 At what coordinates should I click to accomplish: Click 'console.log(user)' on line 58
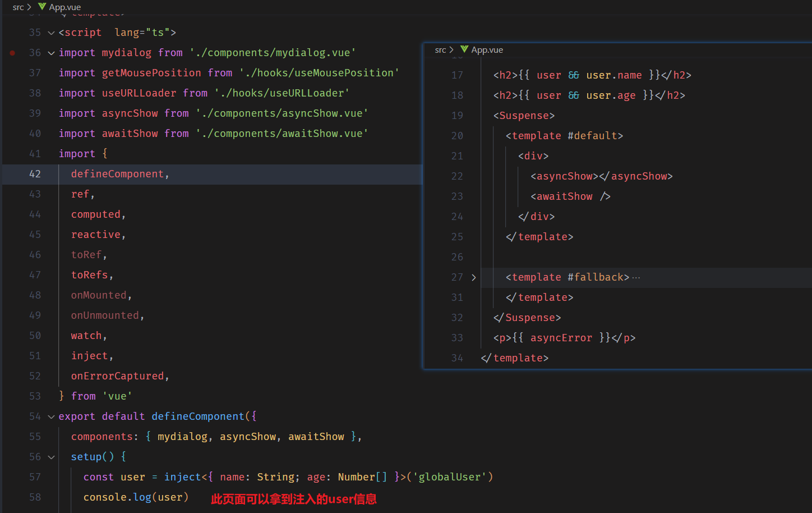click(136, 497)
